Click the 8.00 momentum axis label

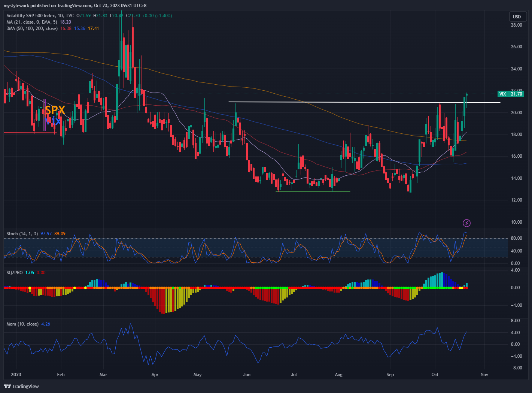515,321
